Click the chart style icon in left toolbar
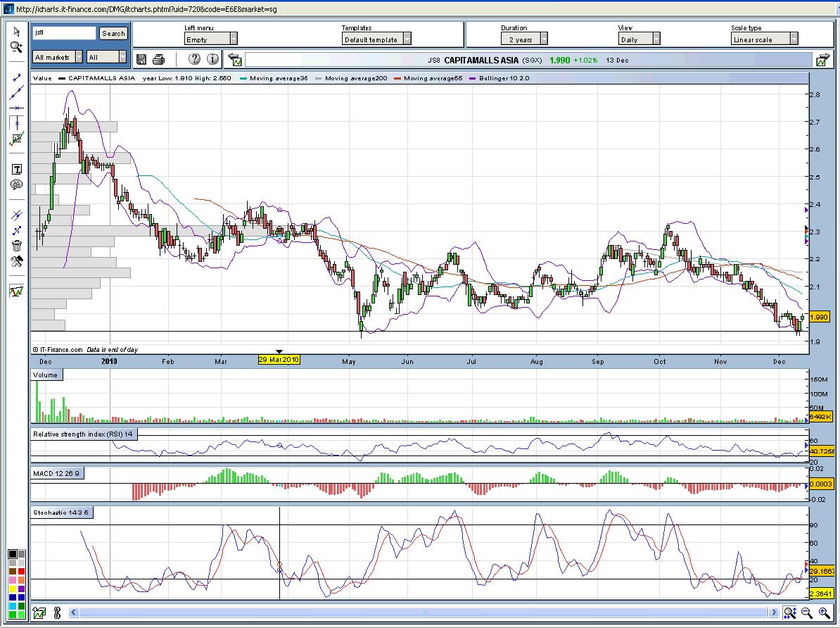Image resolution: width=840 pixels, height=628 pixels. (x=17, y=291)
